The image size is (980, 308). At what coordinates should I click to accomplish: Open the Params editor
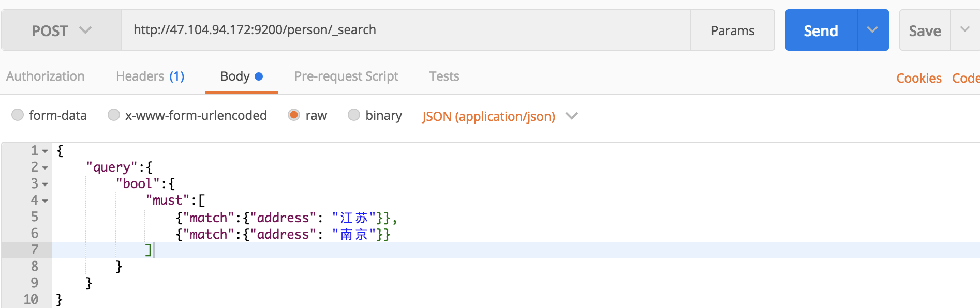click(x=732, y=30)
